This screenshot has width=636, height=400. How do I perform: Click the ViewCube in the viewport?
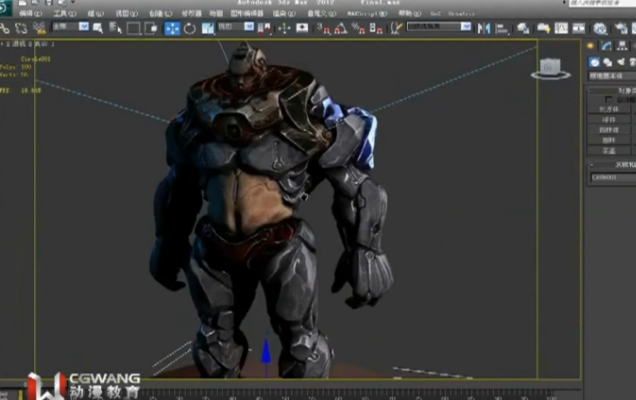pos(549,68)
